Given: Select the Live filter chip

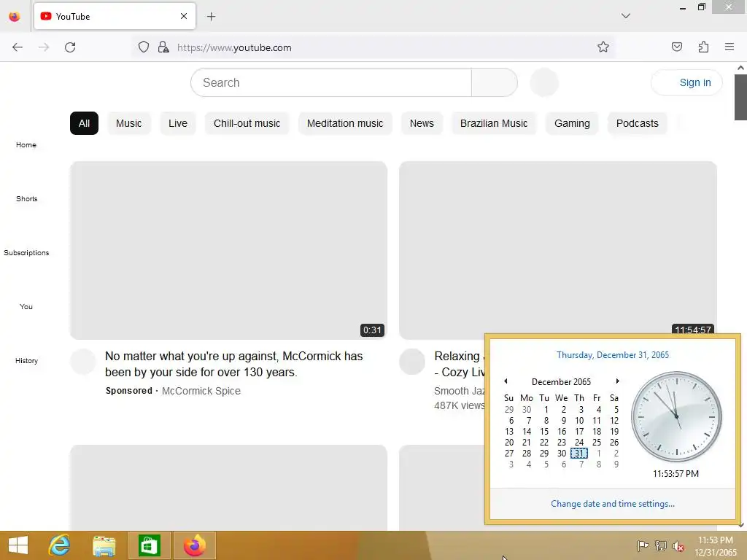Looking at the screenshot, I should pyautogui.click(x=178, y=123).
